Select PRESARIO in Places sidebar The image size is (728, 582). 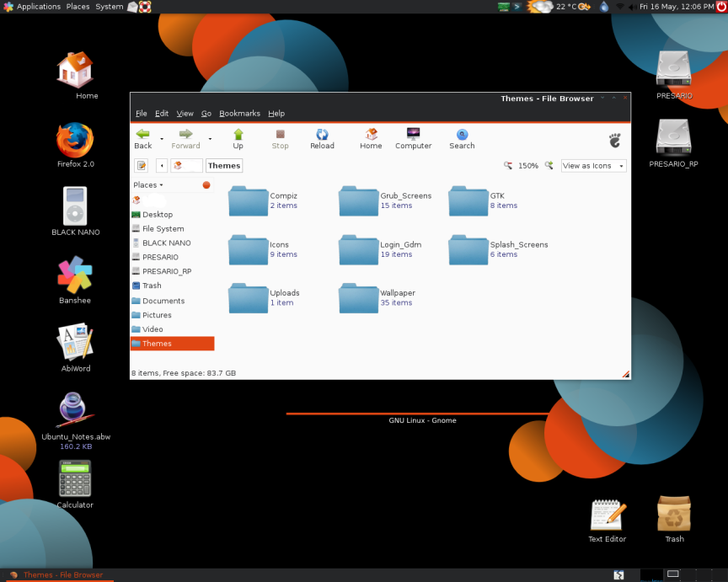pyautogui.click(x=172, y=257)
